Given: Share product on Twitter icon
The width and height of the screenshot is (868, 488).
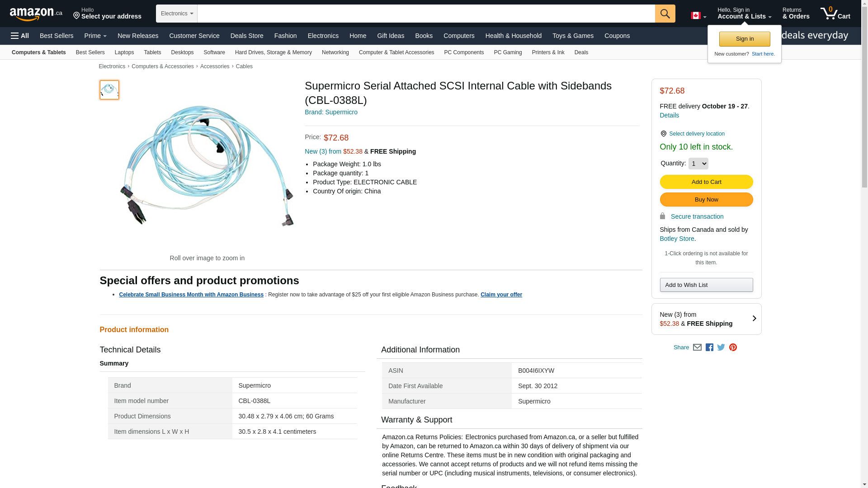Looking at the screenshot, I should tap(721, 347).
